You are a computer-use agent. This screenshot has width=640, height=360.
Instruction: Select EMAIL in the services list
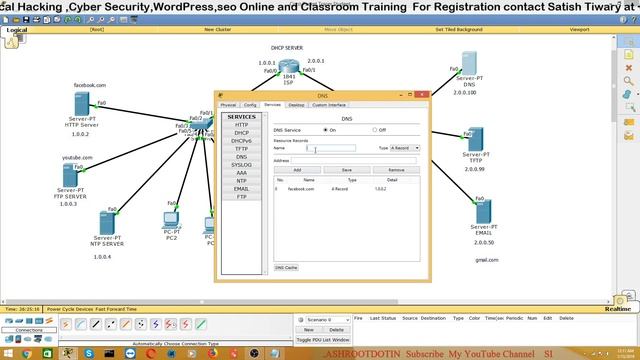click(x=242, y=189)
